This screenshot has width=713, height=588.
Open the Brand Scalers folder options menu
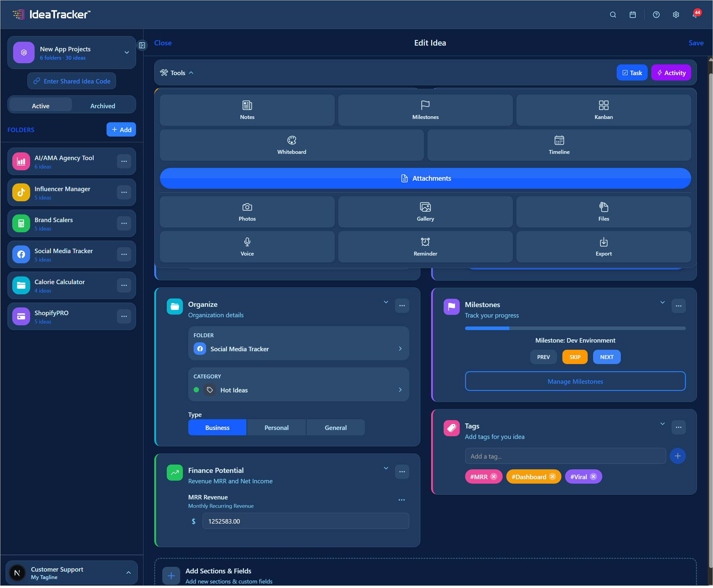[124, 223]
